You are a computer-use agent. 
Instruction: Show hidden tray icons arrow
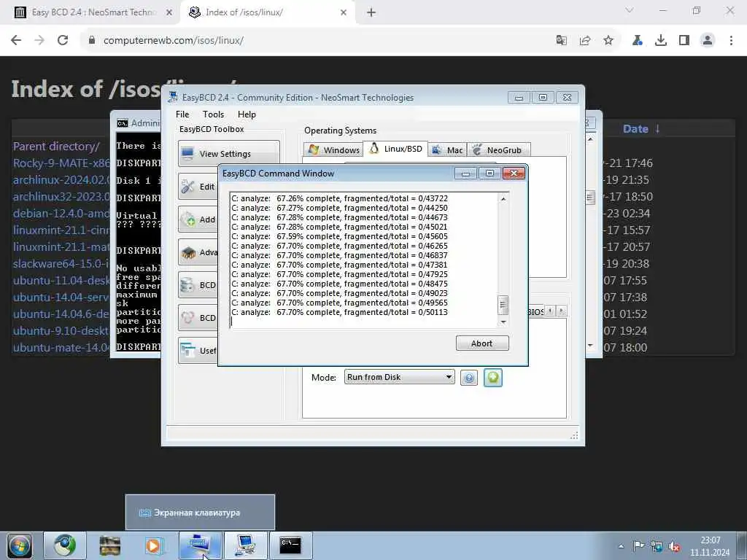621,546
